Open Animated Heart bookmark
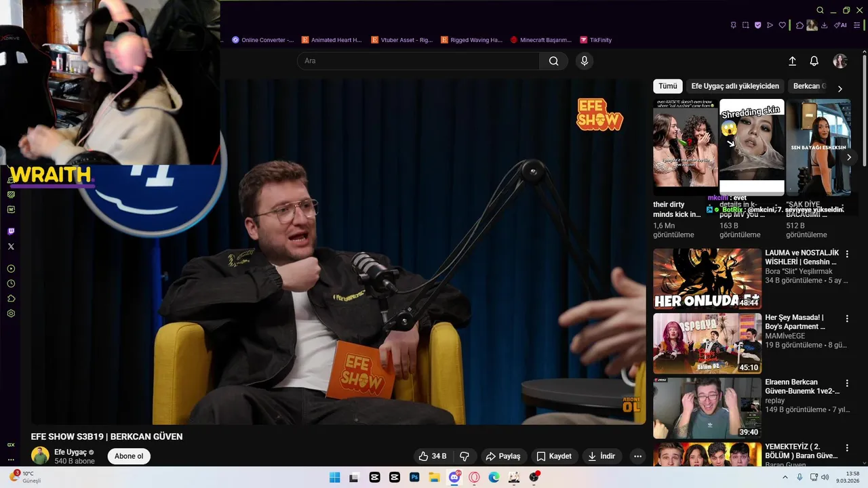 (332, 40)
